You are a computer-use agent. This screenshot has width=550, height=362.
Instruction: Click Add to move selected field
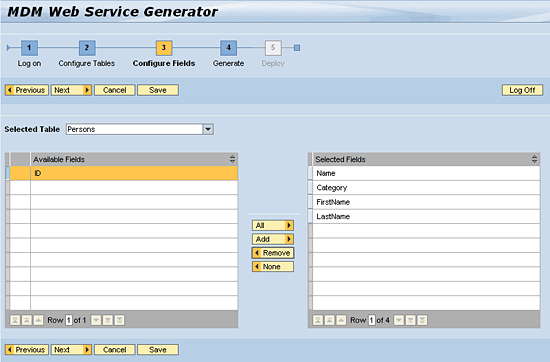click(273, 239)
